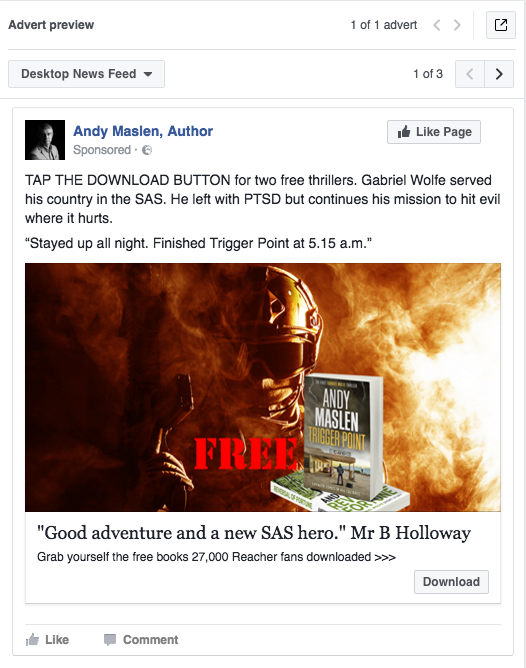This screenshot has width=526, height=668.
Task: Click the Grab yourself free books description
Action: (216, 557)
